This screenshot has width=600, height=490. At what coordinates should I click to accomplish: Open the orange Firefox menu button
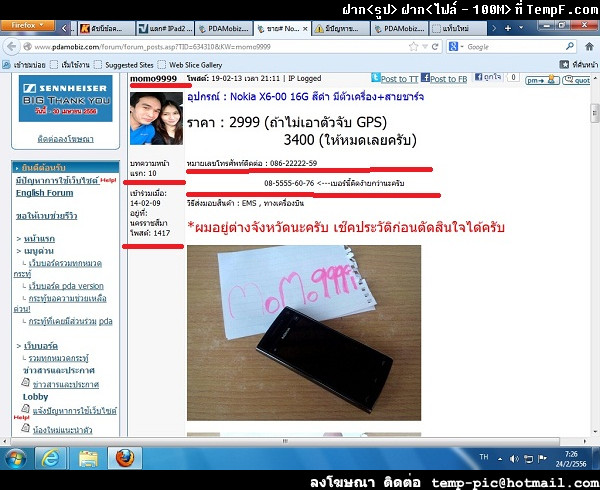(28, 26)
